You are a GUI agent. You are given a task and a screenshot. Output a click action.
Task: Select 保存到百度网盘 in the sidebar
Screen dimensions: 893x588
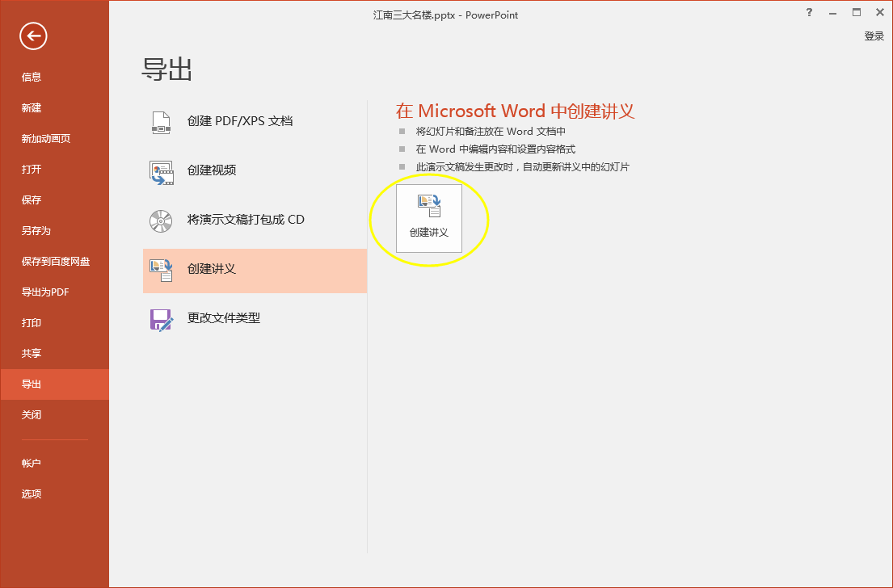(54, 261)
